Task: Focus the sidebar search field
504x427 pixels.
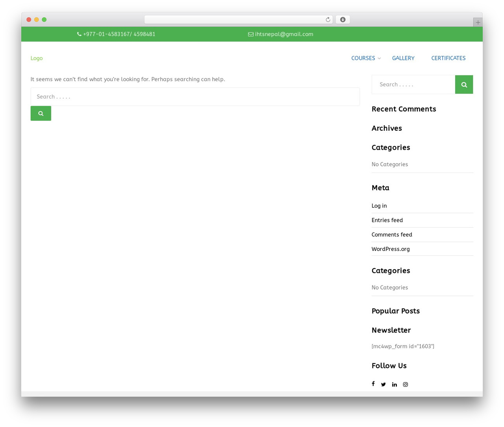Action: [413, 85]
